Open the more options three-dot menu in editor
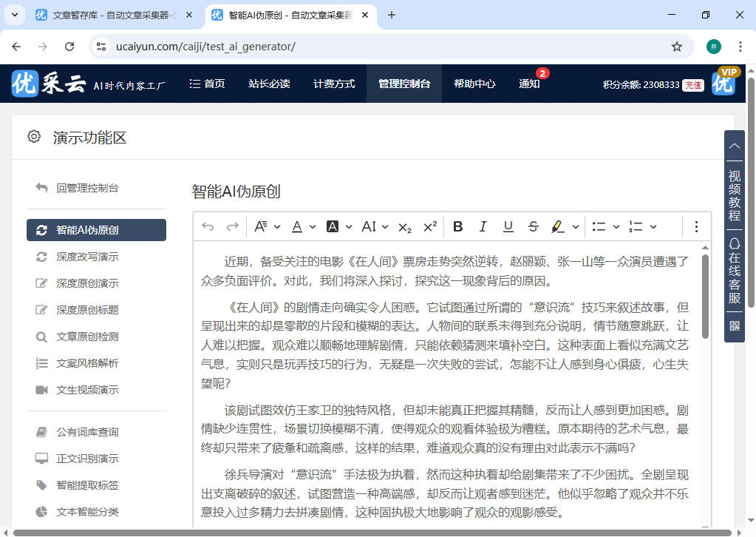This screenshot has height=537, width=756. click(x=696, y=226)
